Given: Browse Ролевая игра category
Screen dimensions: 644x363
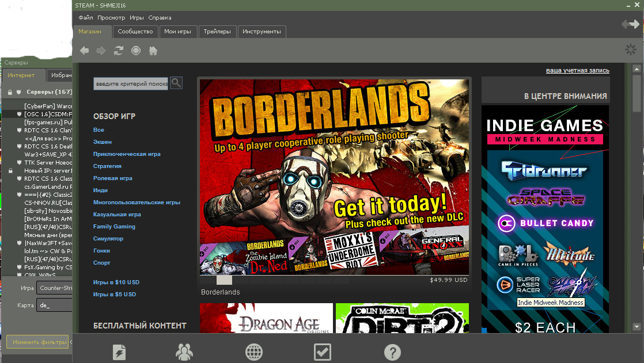Looking at the screenshot, I should coord(112,178).
